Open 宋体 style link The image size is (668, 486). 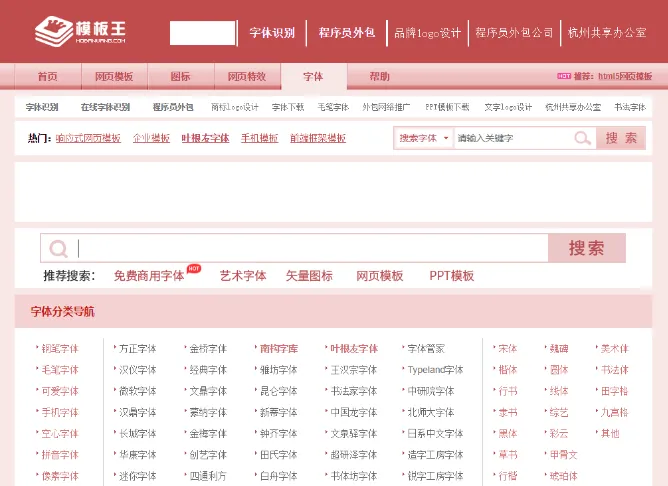point(508,349)
